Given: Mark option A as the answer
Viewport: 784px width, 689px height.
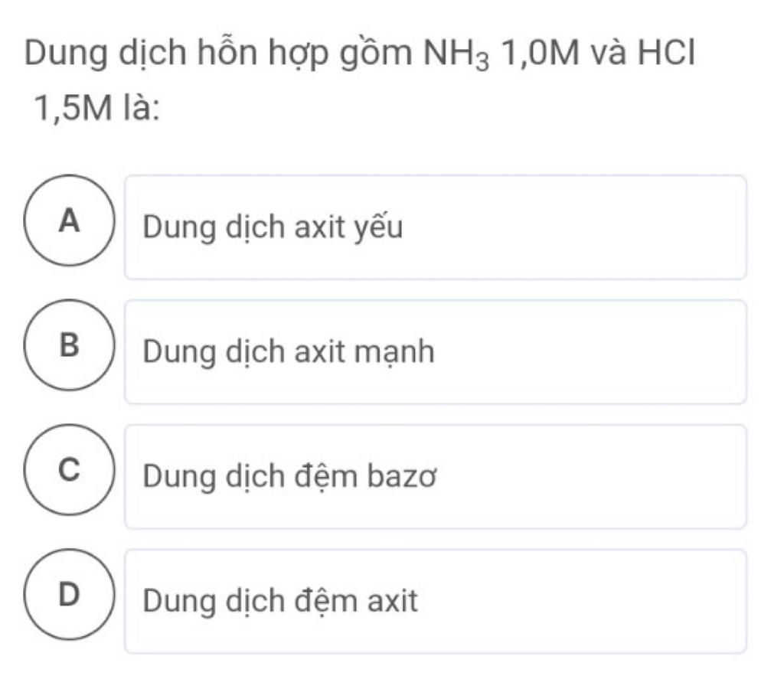Looking at the screenshot, I should coord(70,220).
